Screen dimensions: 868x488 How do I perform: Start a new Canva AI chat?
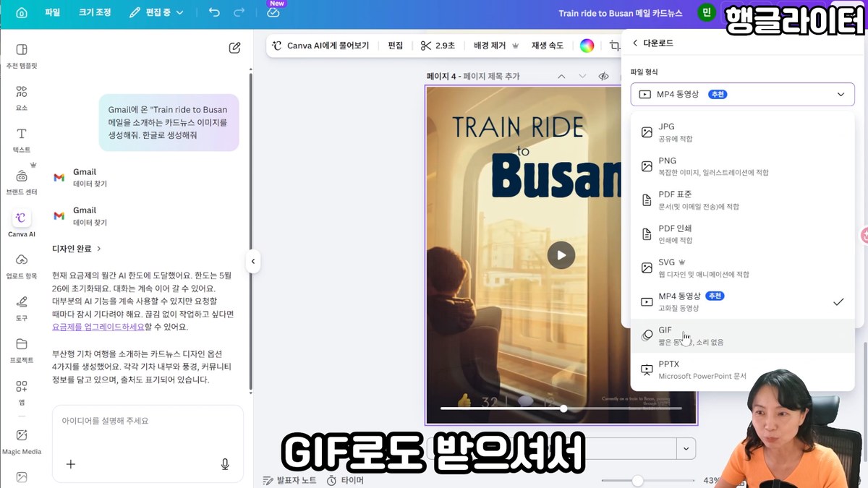pos(234,48)
